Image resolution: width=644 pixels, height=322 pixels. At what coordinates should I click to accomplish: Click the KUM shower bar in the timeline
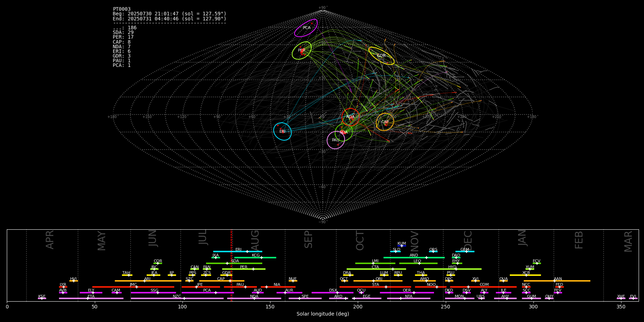[x=402, y=246]
